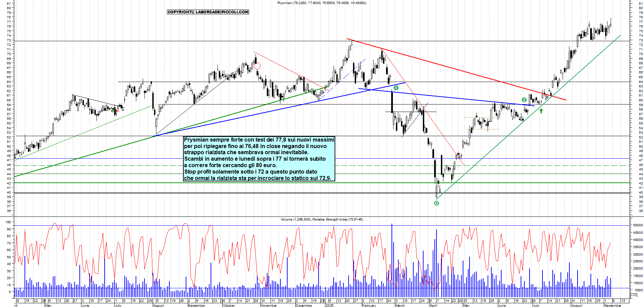This screenshot has height=307, width=644.
Task: Click the Prysmian chart title with OHLC values
Action: pyautogui.click(x=322, y=3)
